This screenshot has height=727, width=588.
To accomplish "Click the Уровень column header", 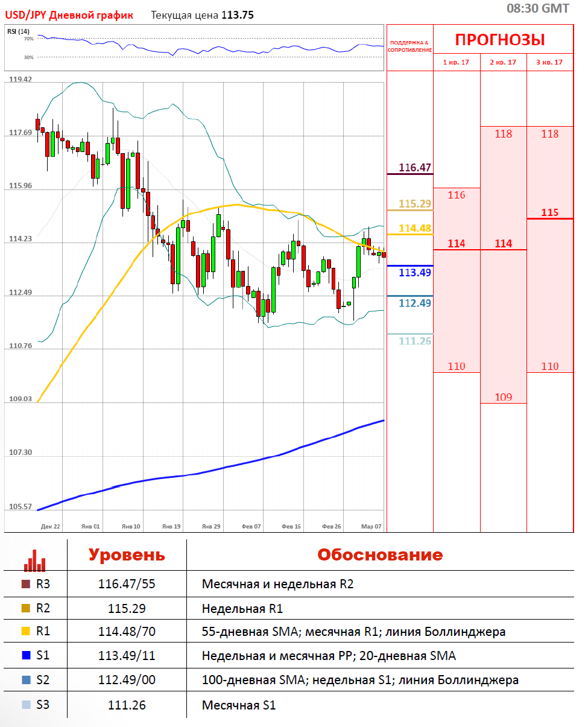I will (x=127, y=555).
